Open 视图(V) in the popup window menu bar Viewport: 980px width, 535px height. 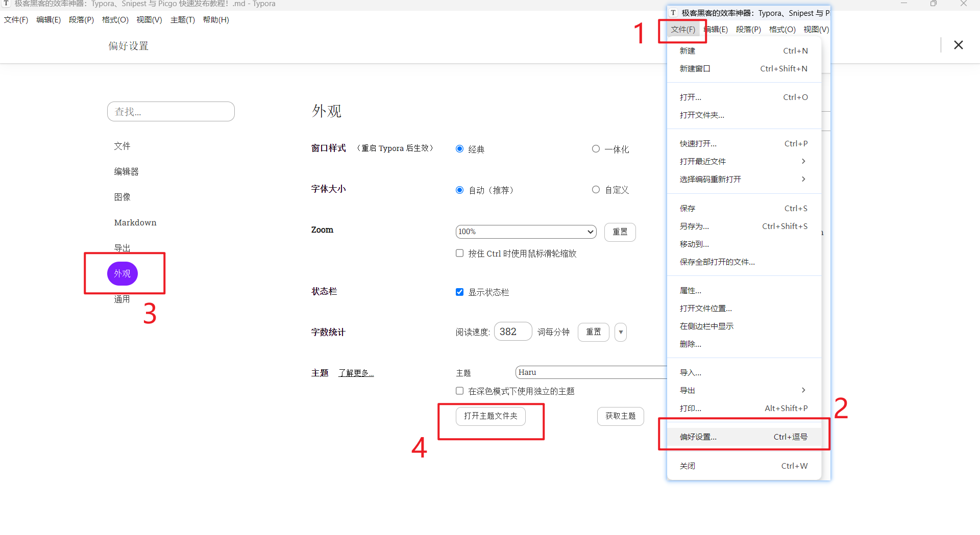816,30
